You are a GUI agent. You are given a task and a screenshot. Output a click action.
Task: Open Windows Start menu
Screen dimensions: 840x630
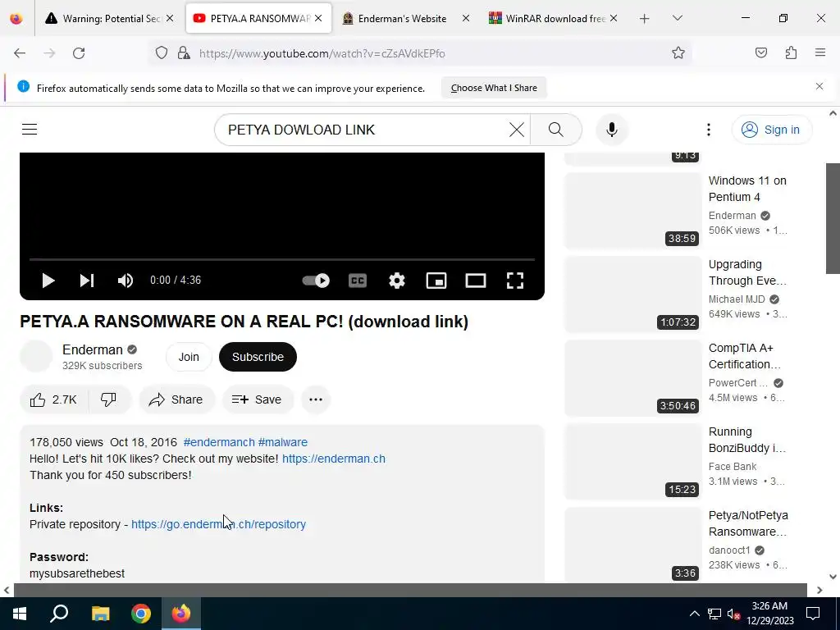pyautogui.click(x=20, y=614)
